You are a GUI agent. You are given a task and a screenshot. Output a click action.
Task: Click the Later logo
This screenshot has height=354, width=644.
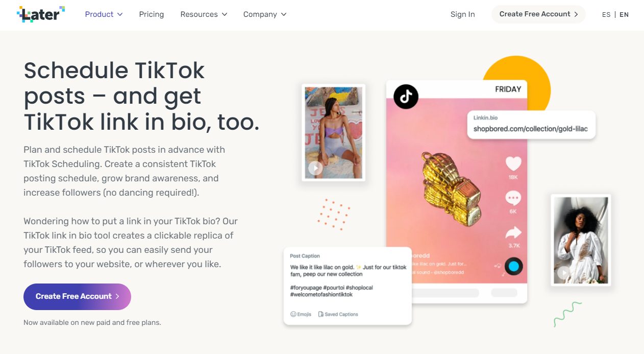pyautogui.click(x=41, y=14)
